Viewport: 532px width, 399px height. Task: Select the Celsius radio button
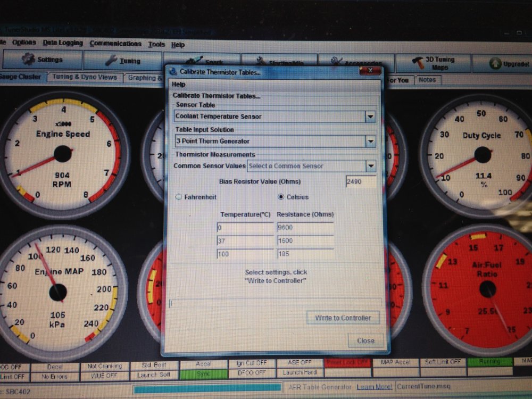click(281, 196)
